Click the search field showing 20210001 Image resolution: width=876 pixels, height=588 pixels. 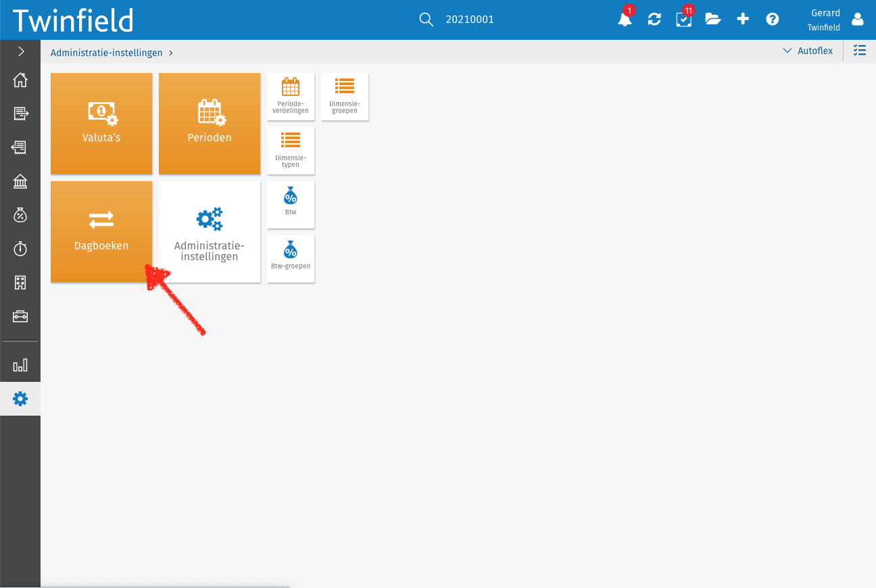click(x=470, y=20)
